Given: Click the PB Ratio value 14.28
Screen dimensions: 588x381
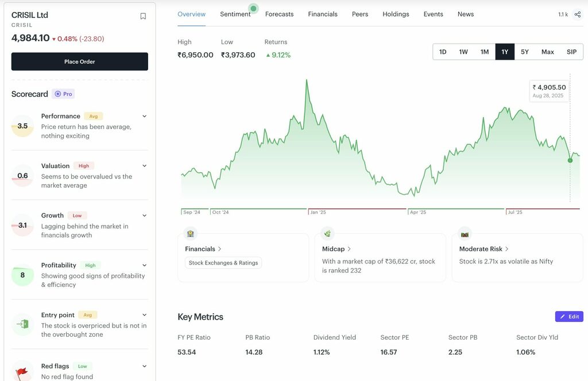Looking at the screenshot, I should click(x=254, y=352).
